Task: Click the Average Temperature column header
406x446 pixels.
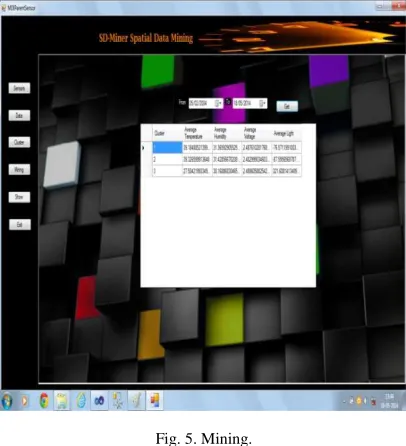Action: coord(197,133)
